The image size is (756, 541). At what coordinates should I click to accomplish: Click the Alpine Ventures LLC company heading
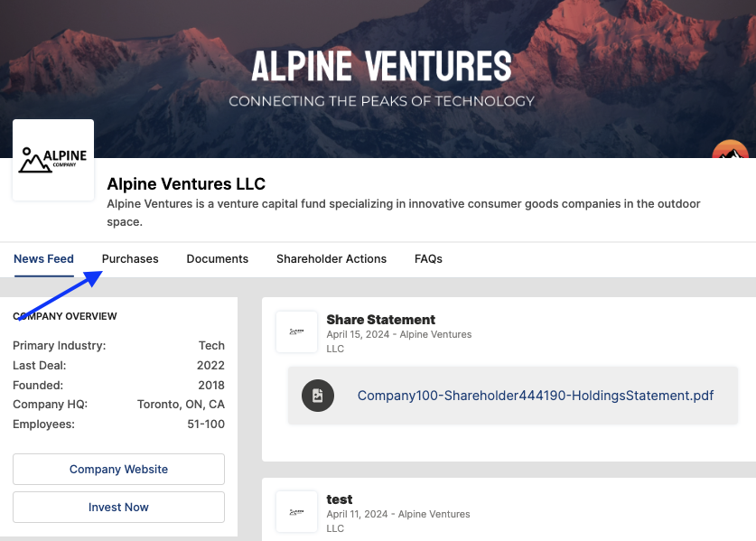pyautogui.click(x=186, y=183)
